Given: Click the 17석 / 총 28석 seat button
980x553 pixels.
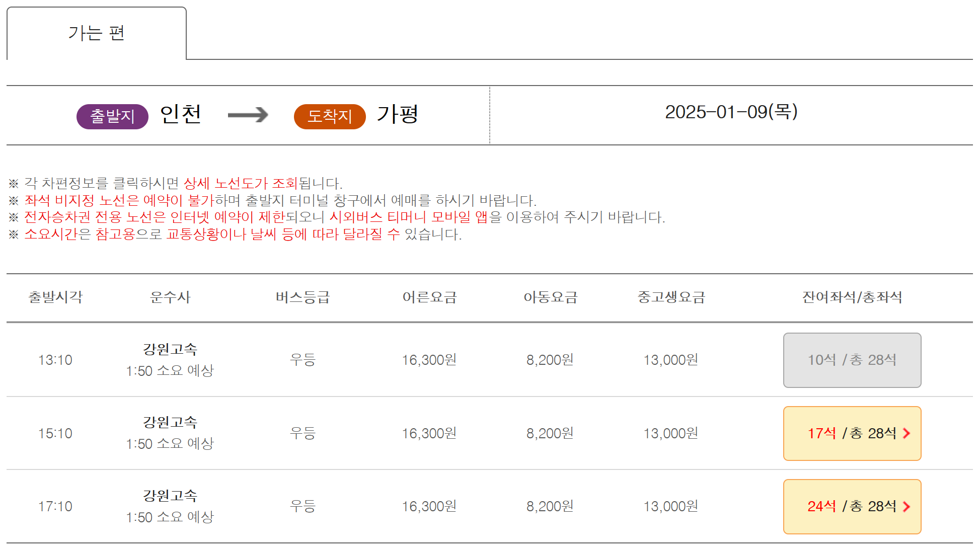Looking at the screenshot, I should pos(851,433).
